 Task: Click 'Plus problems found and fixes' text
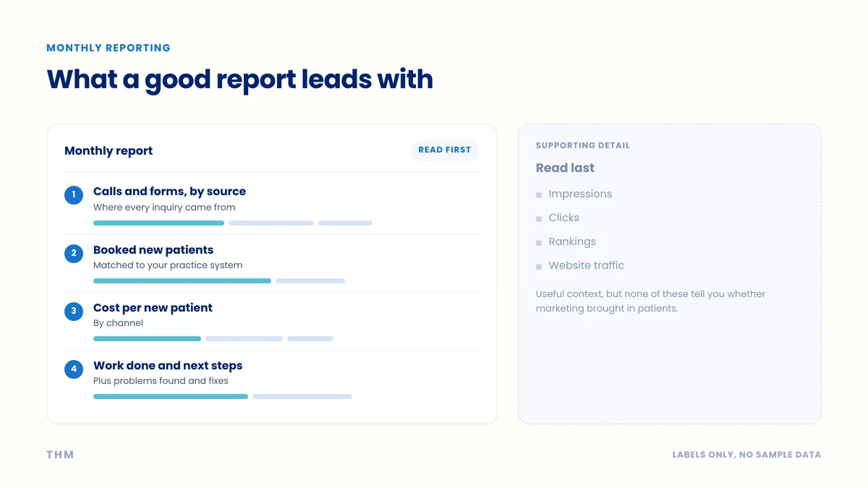pyautogui.click(x=161, y=381)
